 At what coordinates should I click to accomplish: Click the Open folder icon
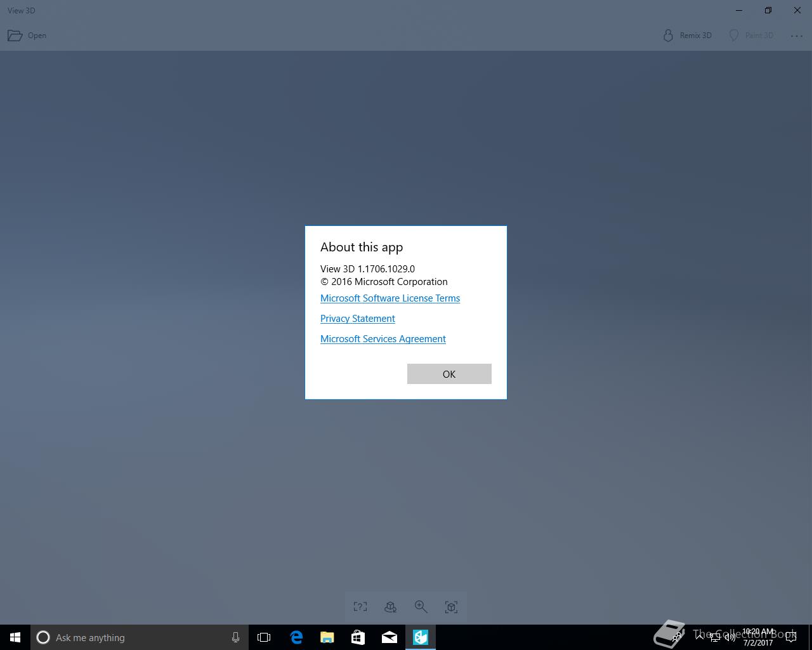point(15,36)
